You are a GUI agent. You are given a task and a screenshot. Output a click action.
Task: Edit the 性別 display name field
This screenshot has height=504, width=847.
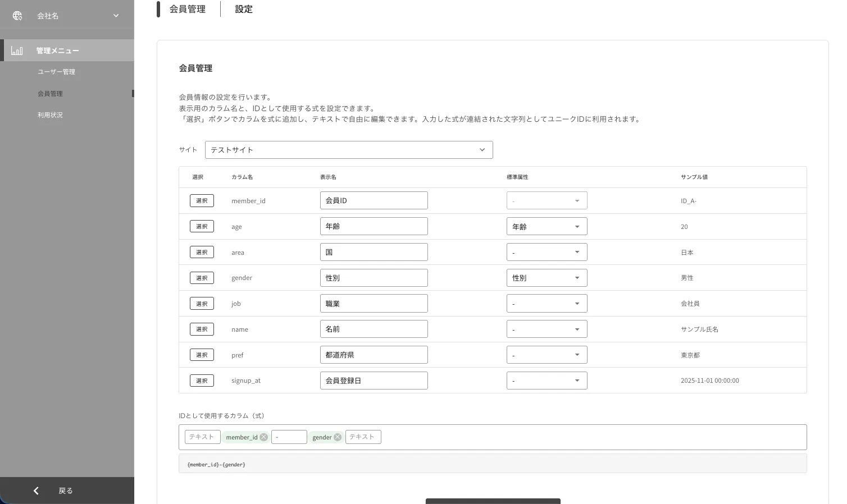374,278
